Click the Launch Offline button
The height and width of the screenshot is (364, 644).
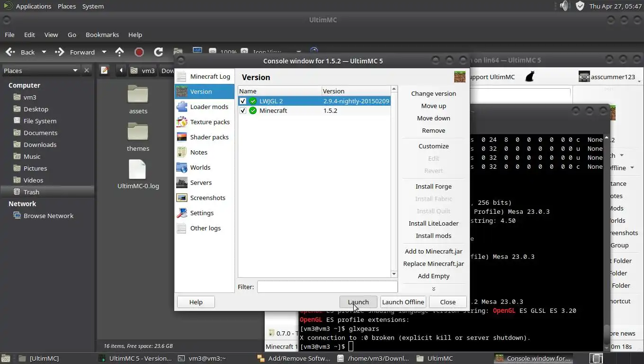(x=403, y=302)
